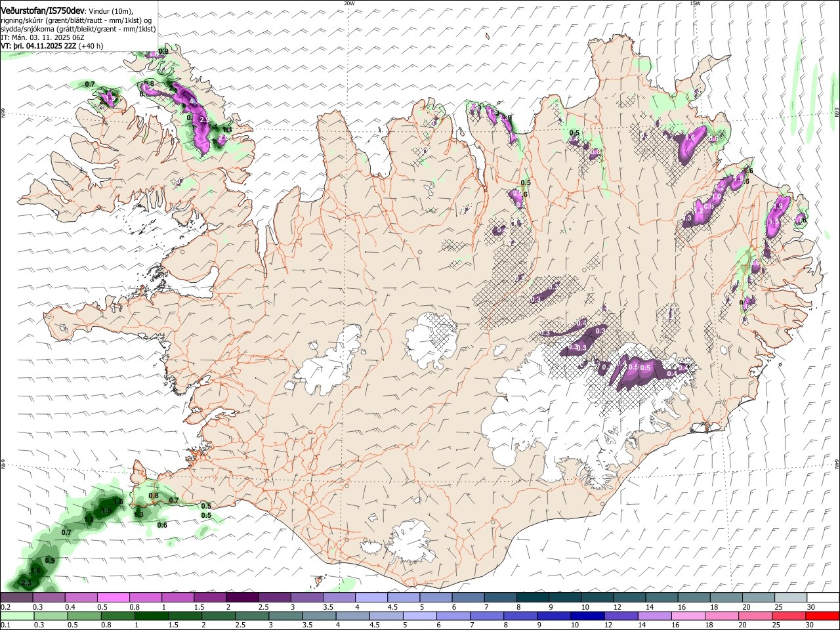Select rain-scale bright red swatch above 30
840x630 pixels.
click(823, 616)
